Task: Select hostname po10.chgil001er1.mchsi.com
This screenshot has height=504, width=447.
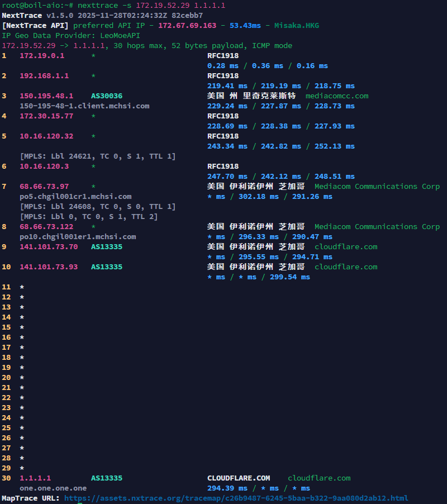Action: coord(78,237)
